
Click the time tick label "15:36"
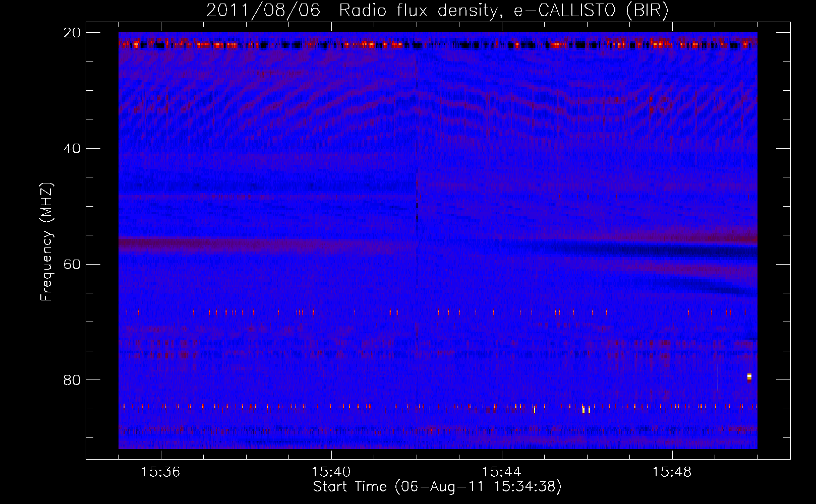pos(161,472)
